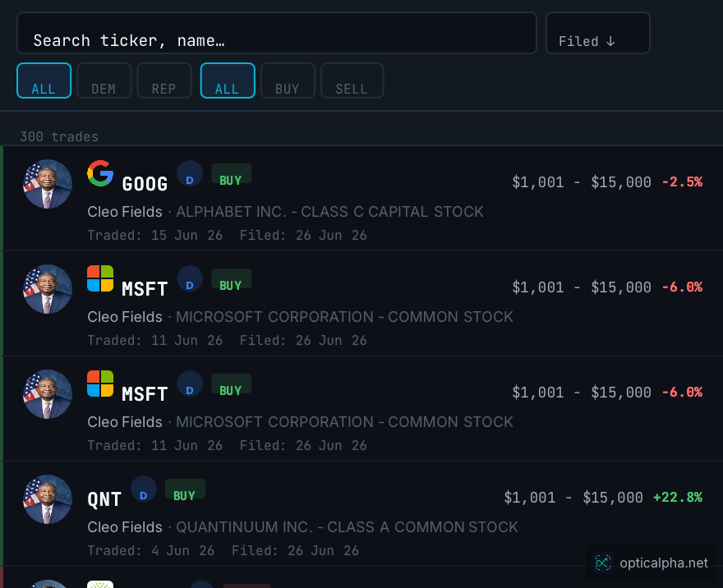Click the +22.8% return on QNT
The width and height of the screenshot is (723, 588).
point(678,497)
